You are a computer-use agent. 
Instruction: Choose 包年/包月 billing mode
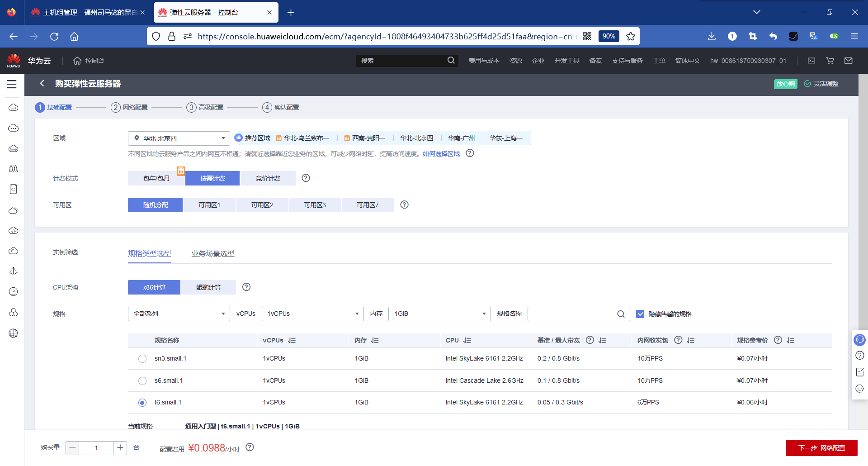[156, 178]
